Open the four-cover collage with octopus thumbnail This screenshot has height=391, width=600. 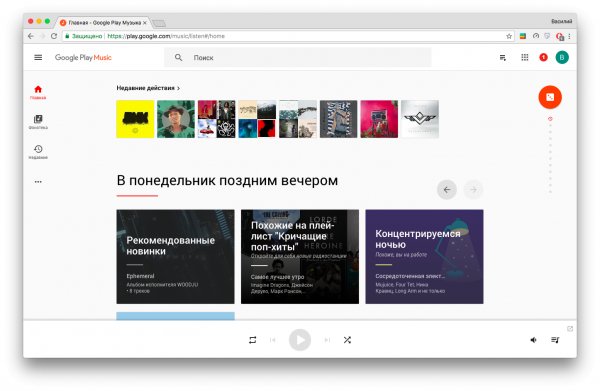point(216,119)
